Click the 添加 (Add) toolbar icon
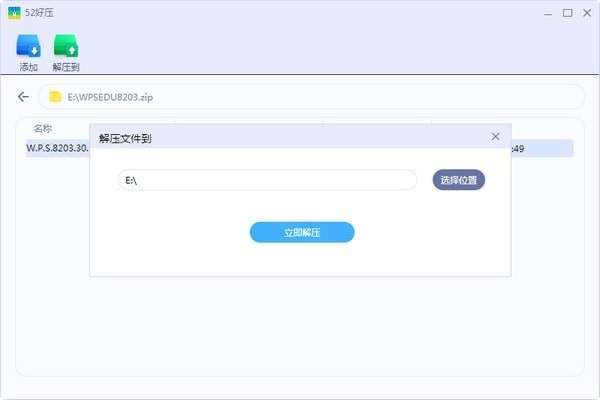 point(28,46)
